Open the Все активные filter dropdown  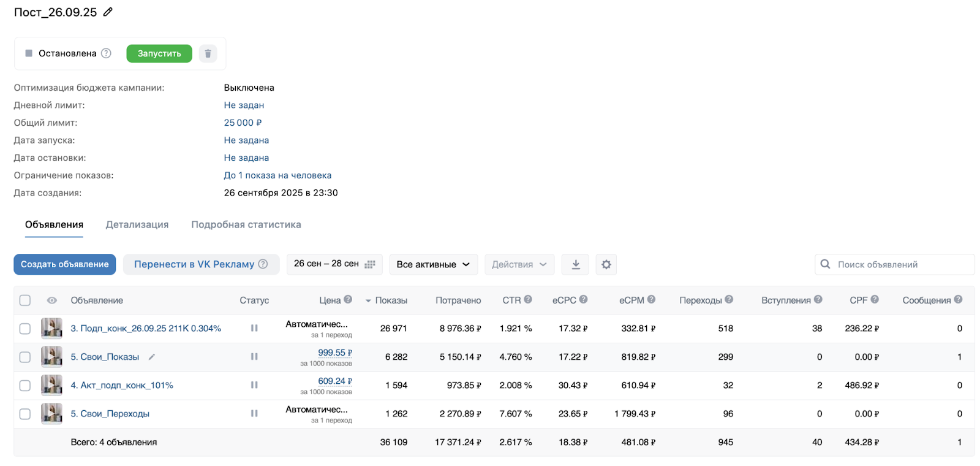pyautogui.click(x=433, y=264)
